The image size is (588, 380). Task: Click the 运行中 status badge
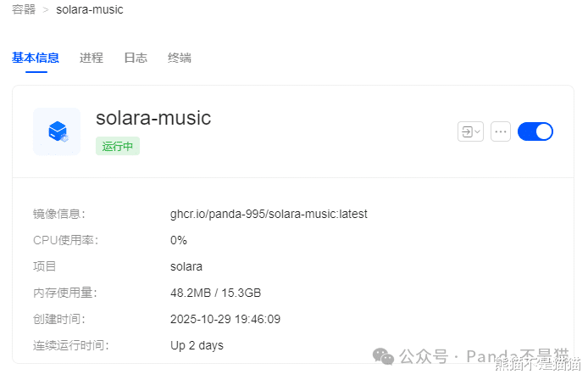pyautogui.click(x=118, y=146)
